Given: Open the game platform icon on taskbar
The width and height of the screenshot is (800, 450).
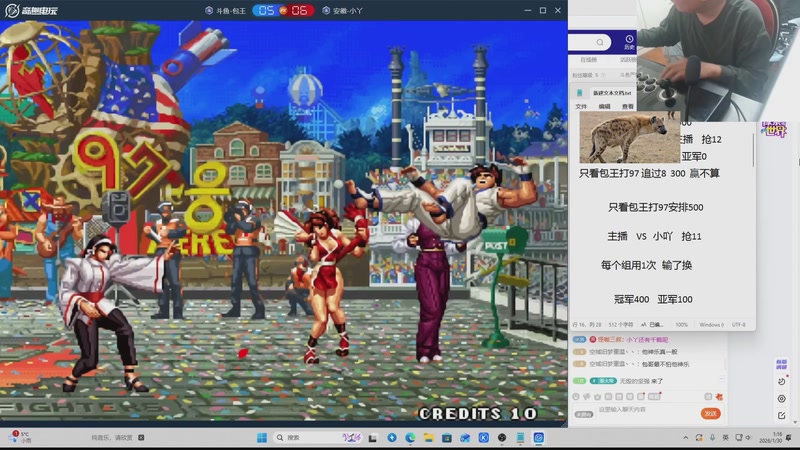Looking at the screenshot, I should point(539,438).
